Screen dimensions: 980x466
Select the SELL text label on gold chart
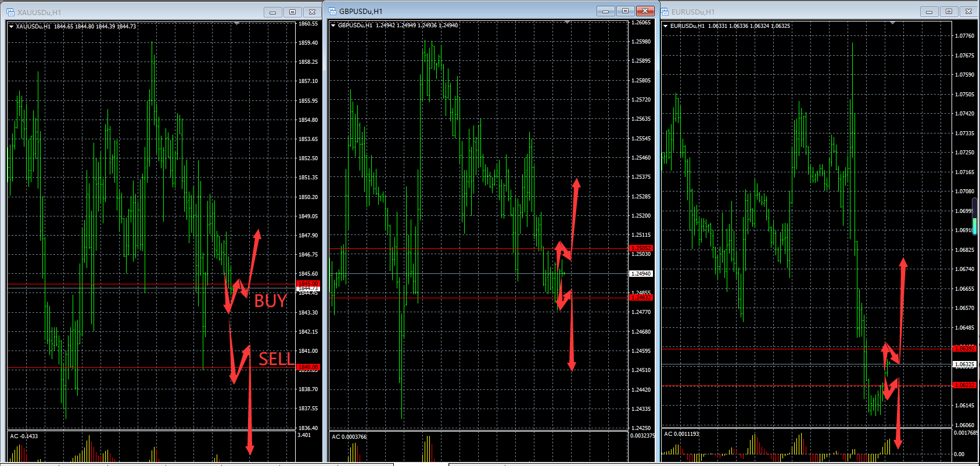(x=276, y=360)
